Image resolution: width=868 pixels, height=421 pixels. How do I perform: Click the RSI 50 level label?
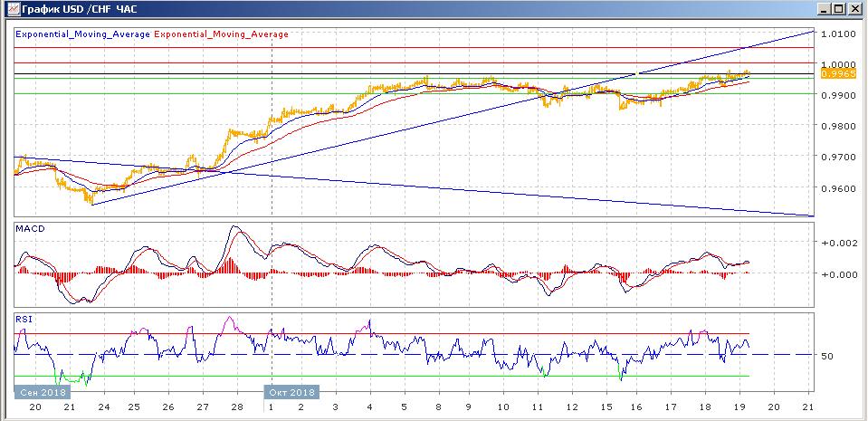tap(827, 356)
